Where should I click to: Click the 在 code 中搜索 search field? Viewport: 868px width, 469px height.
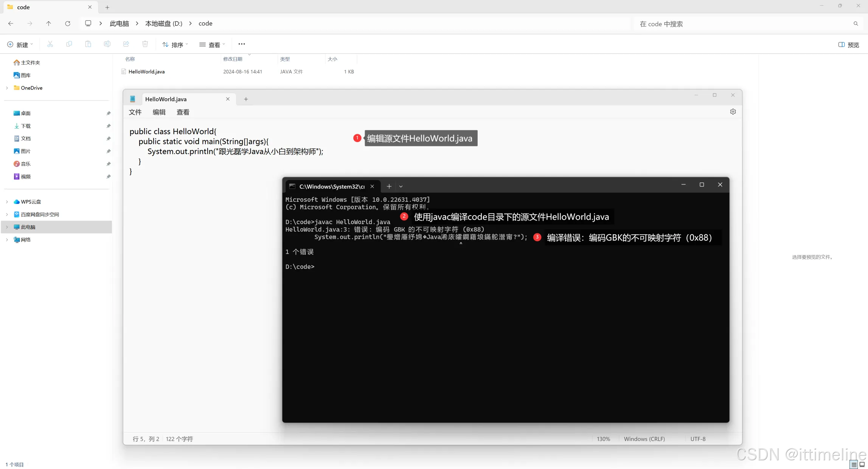coord(741,24)
